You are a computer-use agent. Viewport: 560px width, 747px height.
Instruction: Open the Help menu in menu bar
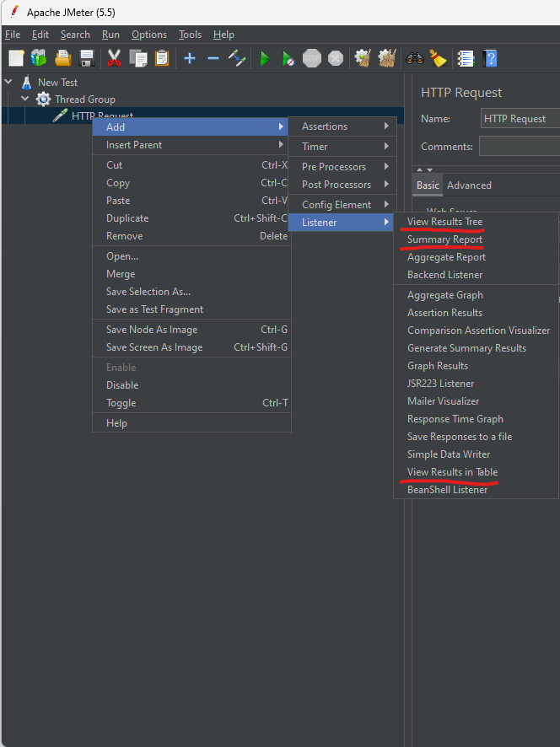click(x=223, y=35)
